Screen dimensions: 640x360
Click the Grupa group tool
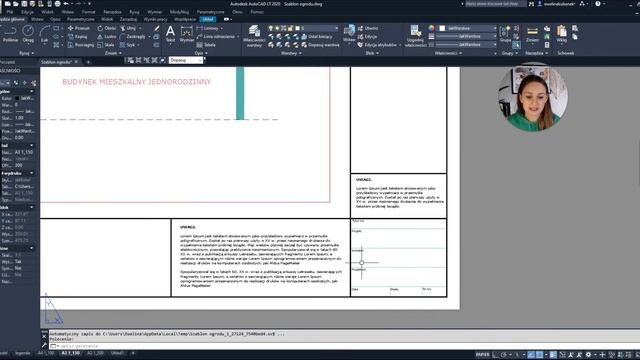(505, 33)
